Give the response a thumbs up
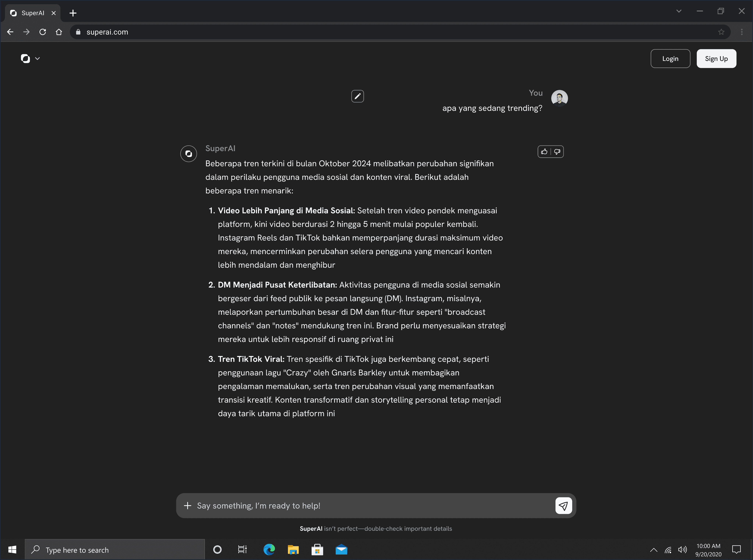753x560 pixels. (544, 152)
